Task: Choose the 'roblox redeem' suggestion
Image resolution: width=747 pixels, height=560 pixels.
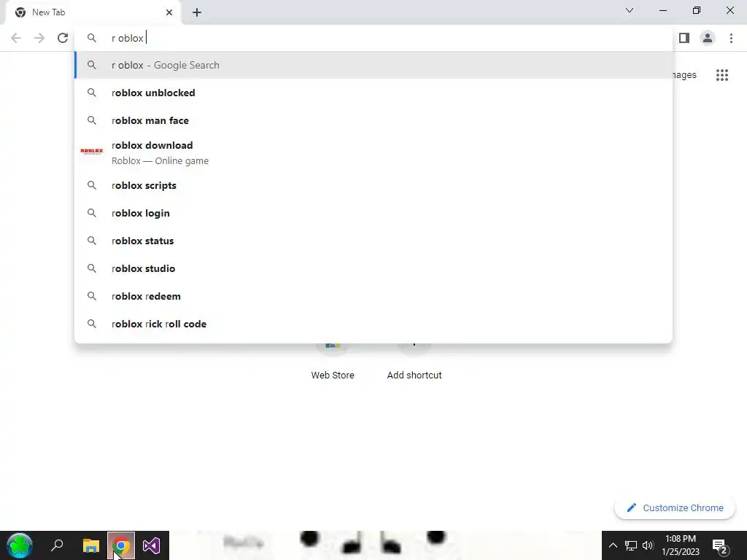Action: point(373,296)
